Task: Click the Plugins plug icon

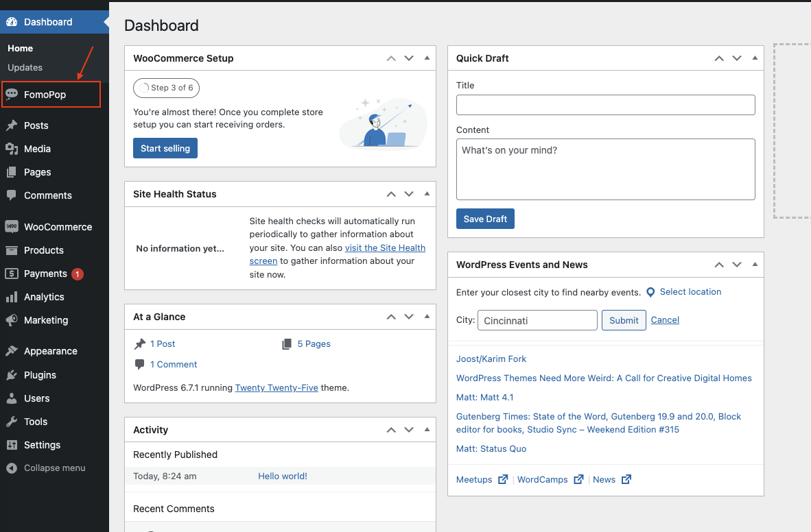Action: [x=12, y=375]
